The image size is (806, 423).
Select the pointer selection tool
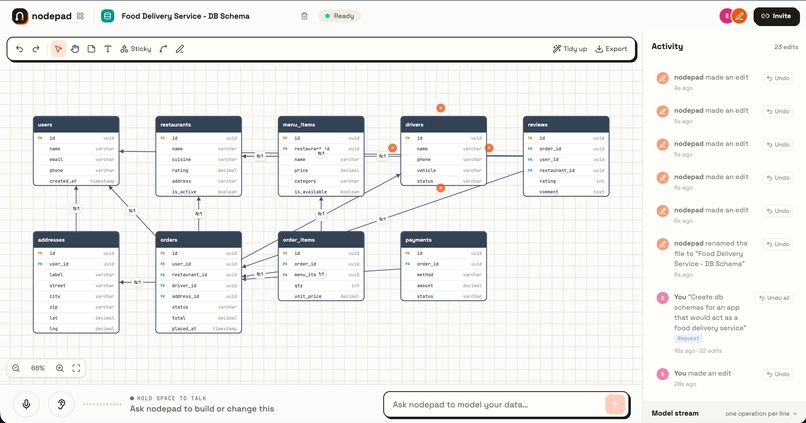(x=58, y=49)
